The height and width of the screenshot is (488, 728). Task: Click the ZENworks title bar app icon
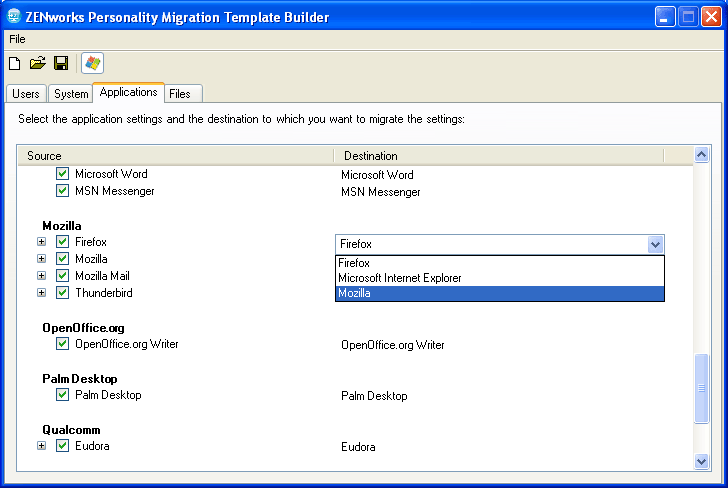(15, 16)
